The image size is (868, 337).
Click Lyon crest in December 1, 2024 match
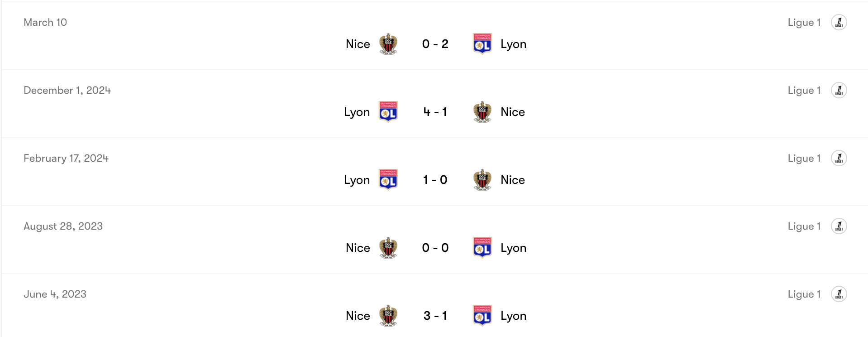388,112
